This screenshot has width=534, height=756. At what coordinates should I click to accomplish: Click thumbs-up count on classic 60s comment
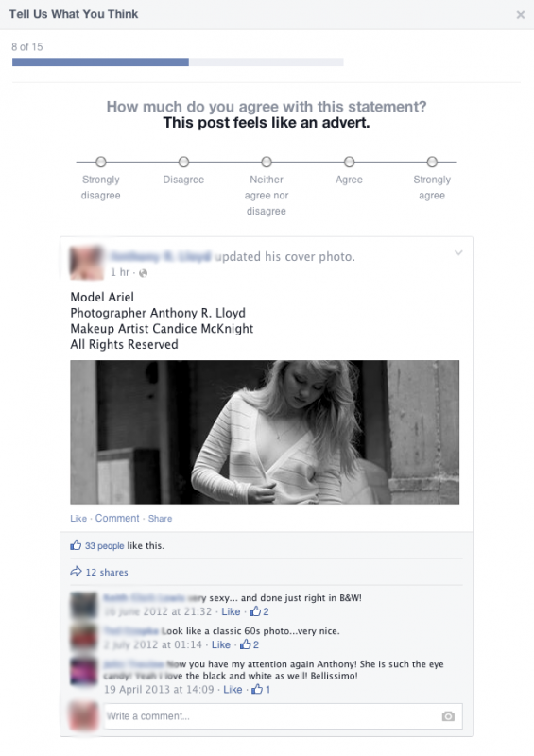250,644
